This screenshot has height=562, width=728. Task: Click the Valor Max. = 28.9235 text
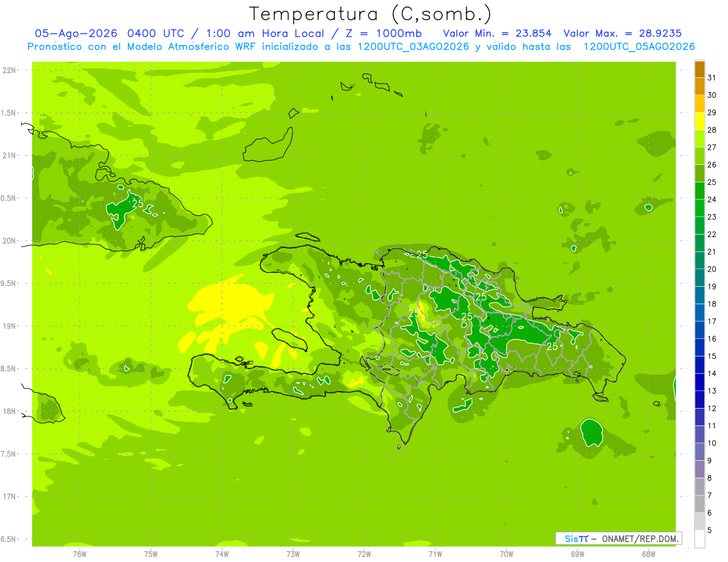626,33
